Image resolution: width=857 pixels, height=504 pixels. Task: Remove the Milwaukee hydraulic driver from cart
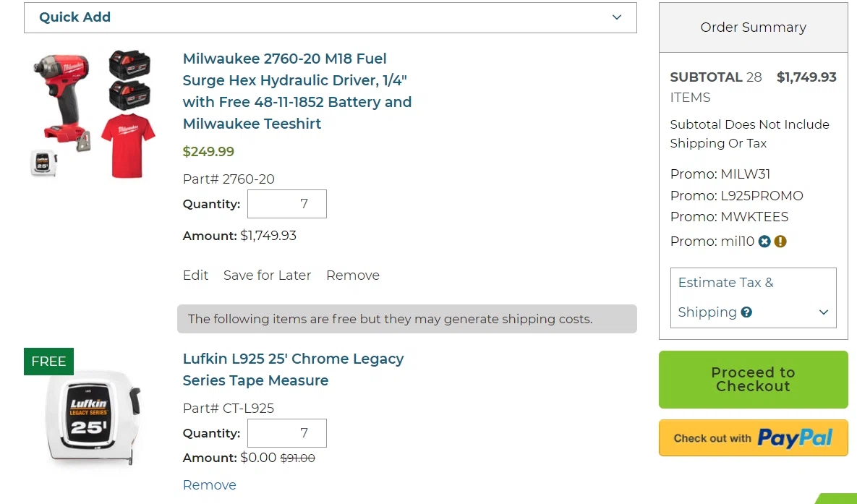click(x=353, y=276)
